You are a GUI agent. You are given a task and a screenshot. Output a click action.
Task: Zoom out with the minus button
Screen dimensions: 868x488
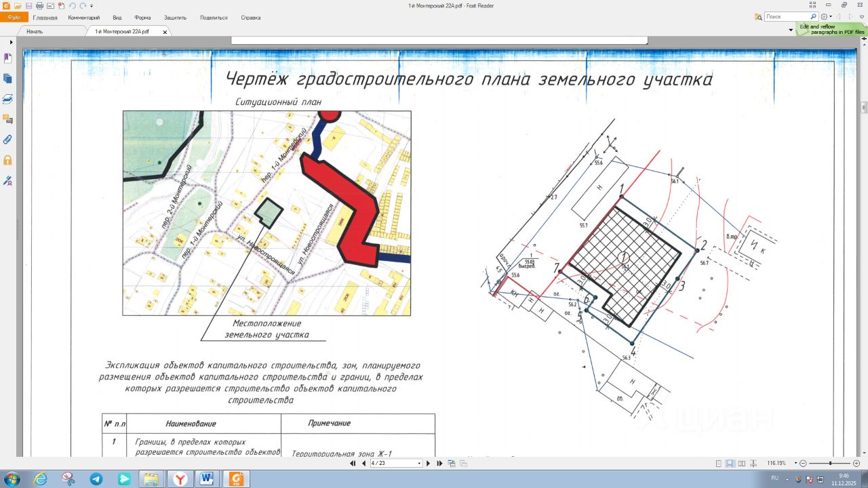point(804,464)
